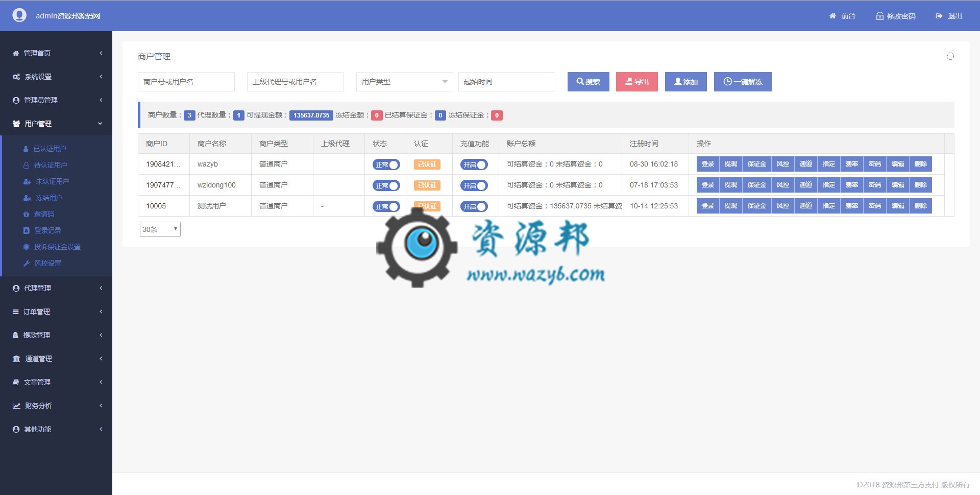Click the users icon of 用户管理
Image resolution: width=980 pixels, height=495 pixels.
coord(16,124)
